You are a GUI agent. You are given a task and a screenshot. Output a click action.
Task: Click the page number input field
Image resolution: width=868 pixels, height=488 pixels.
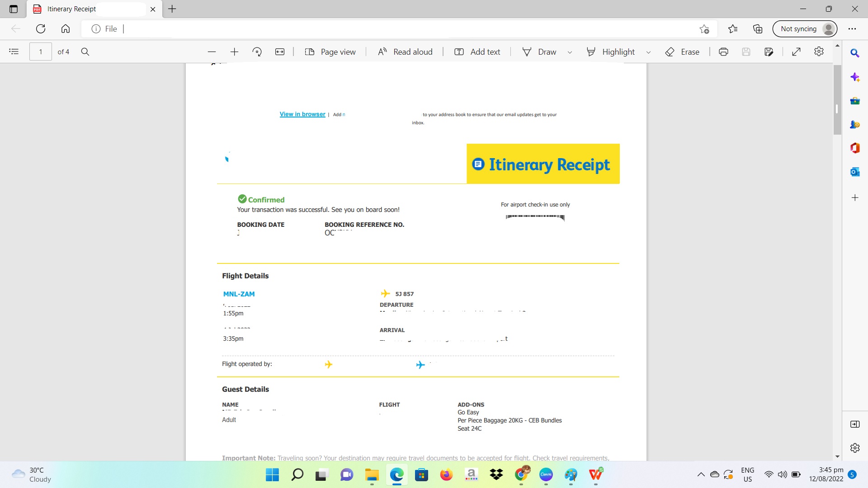tap(41, 52)
